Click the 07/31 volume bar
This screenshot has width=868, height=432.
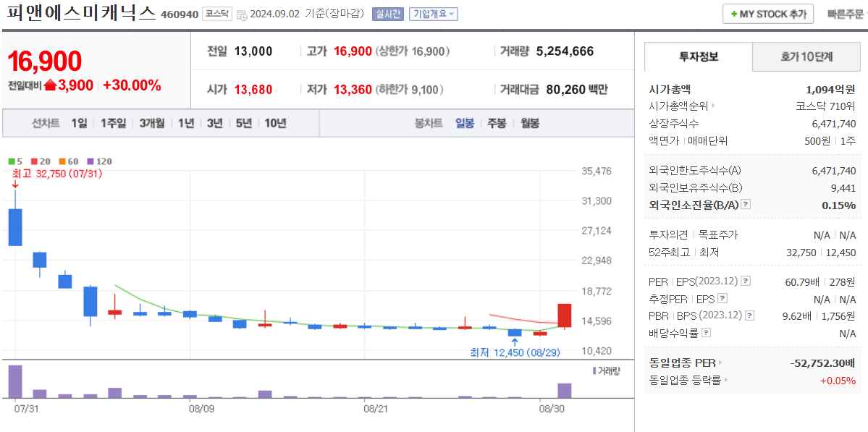(15, 381)
